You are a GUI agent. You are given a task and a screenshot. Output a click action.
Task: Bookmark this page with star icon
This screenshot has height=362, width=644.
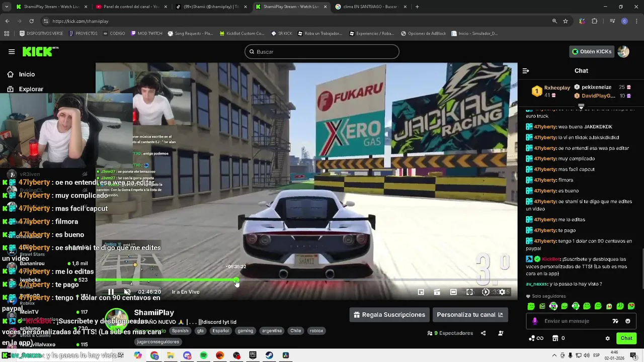[566, 21]
